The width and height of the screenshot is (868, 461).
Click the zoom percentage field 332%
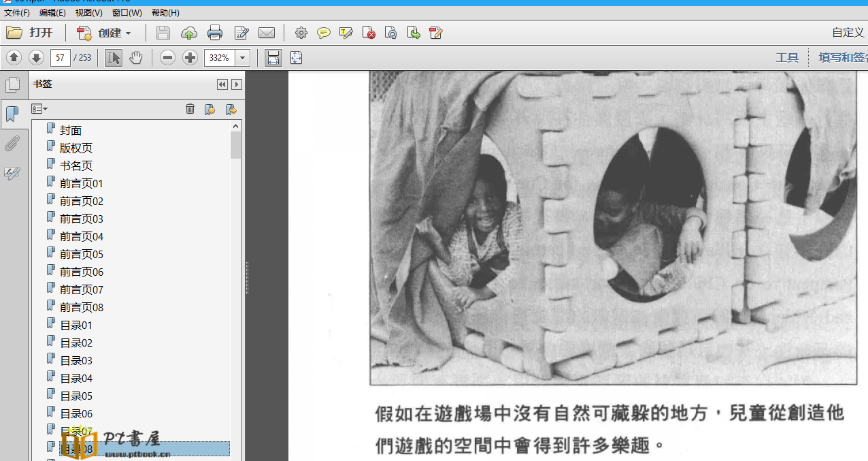(x=220, y=58)
